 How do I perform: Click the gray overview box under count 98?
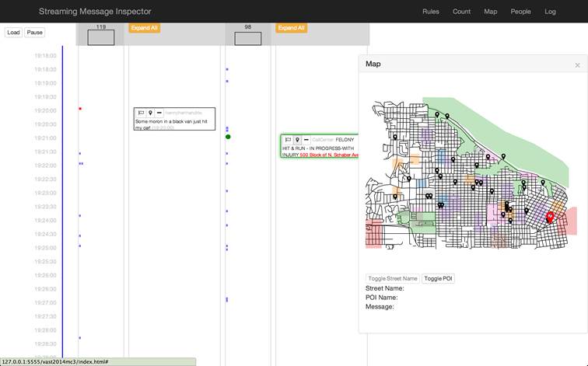coord(248,39)
